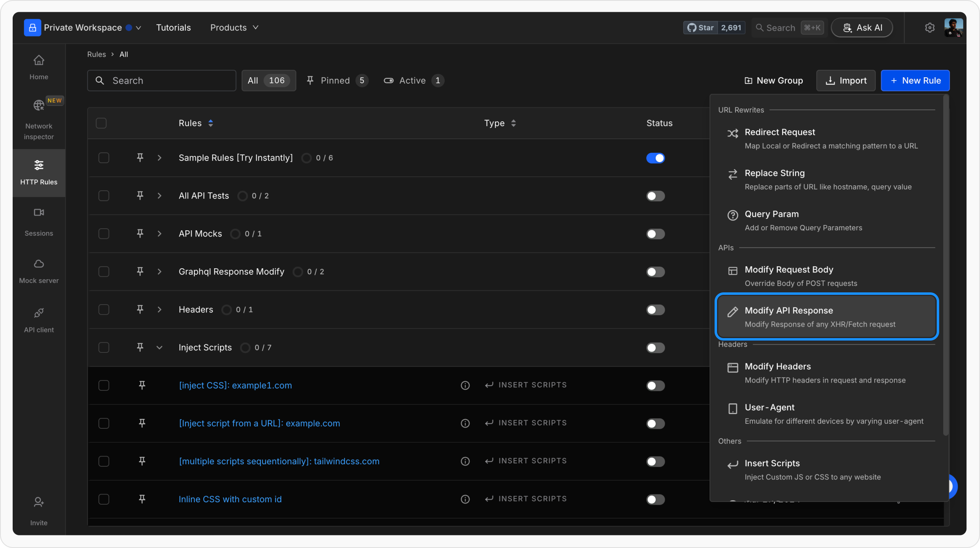Disable the Sample Rules group toggle

tap(655, 158)
